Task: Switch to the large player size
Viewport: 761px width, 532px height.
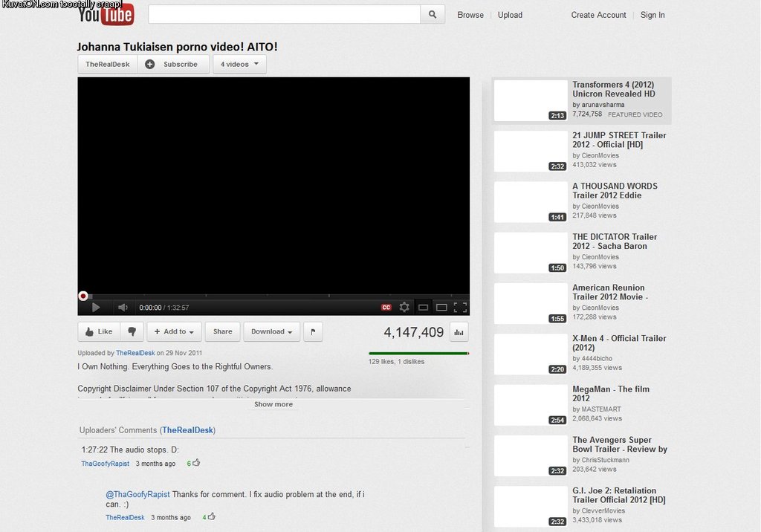Action: point(441,308)
